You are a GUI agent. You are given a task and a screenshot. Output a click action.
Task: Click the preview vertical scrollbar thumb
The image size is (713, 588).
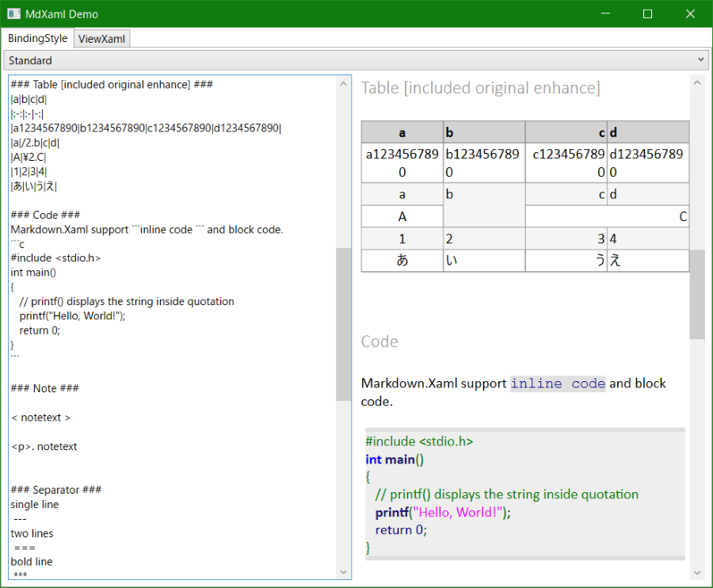pyautogui.click(x=696, y=294)
